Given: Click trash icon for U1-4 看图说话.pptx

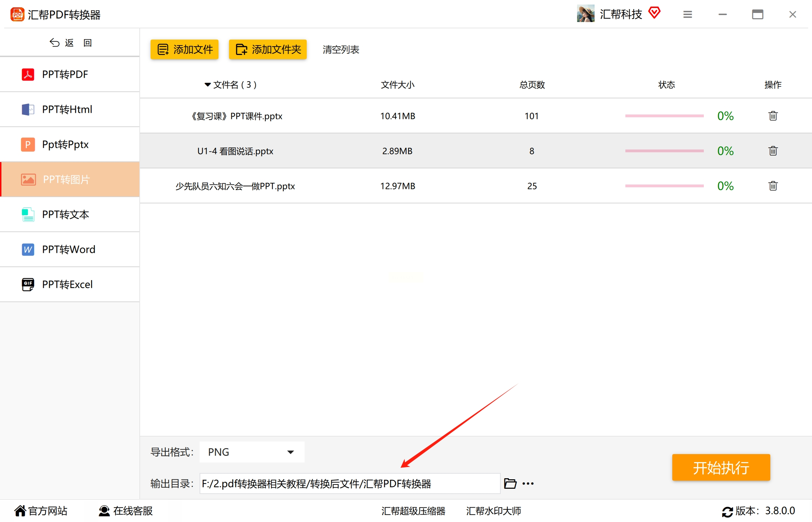Looking at the screenshot, I should [x=773, y=151].
